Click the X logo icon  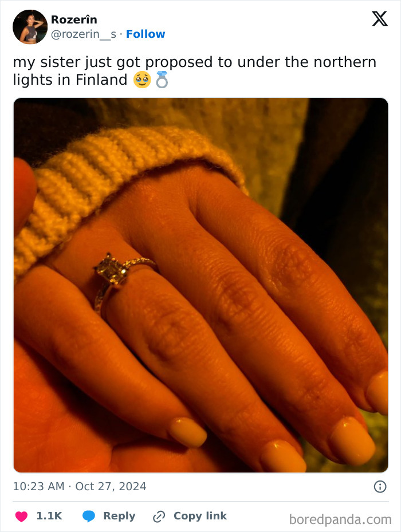tap(380, 18)
